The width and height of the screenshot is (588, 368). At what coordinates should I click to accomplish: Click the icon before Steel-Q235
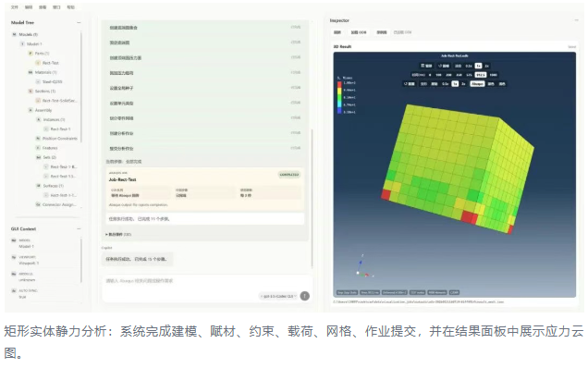click(38, 81)
